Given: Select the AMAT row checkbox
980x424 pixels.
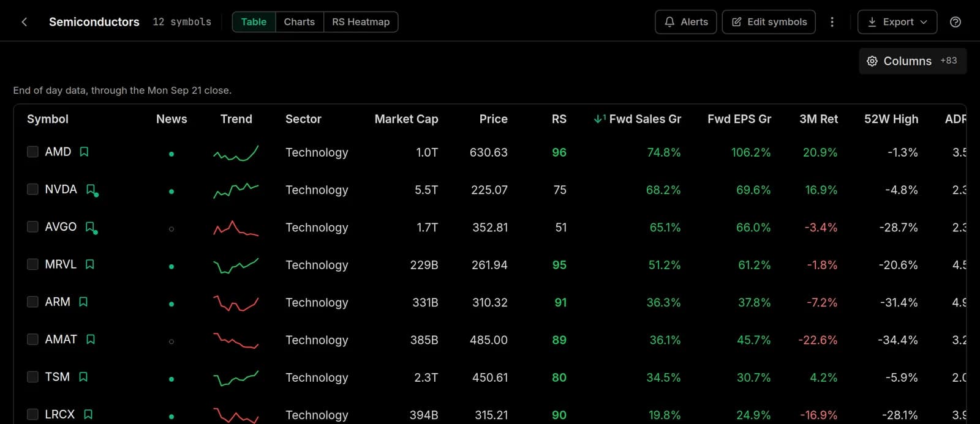Looking at the screenshot, I should tap(32, 339).
